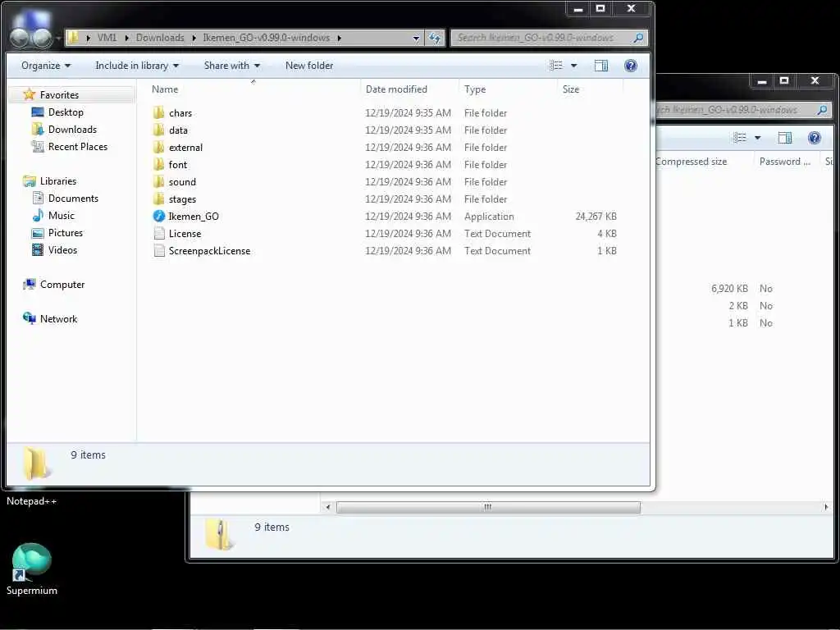Select the License text file icon
This screenshot has width=840, height=630.
[158, 233]
